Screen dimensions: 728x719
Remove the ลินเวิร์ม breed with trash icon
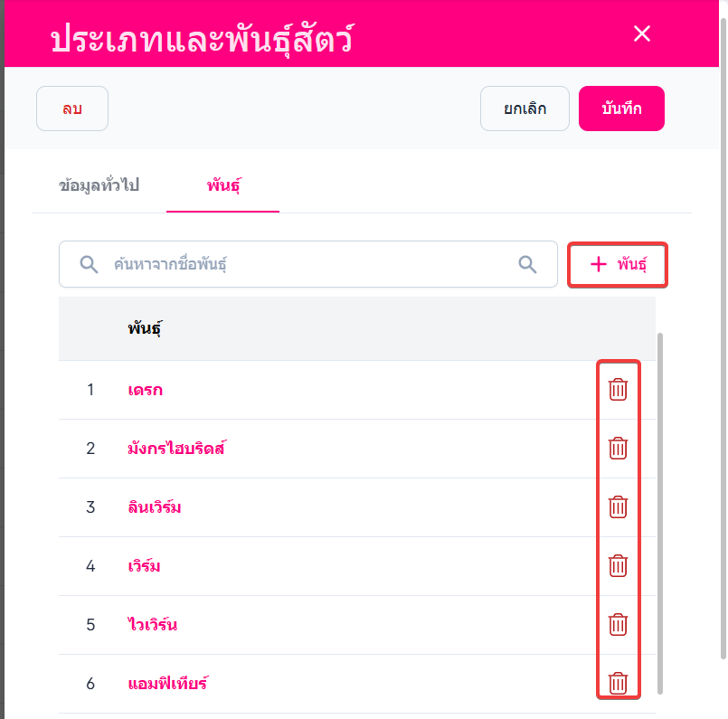coord(618,506)
